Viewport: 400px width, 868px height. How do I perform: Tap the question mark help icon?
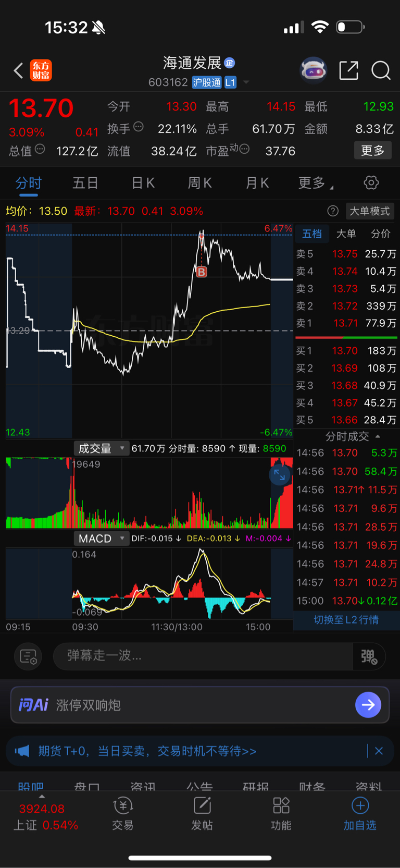click(333, 211)
